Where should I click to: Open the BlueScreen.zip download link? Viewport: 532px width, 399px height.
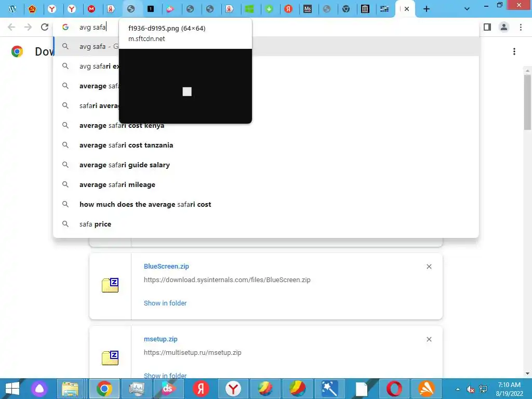[166, 267]
